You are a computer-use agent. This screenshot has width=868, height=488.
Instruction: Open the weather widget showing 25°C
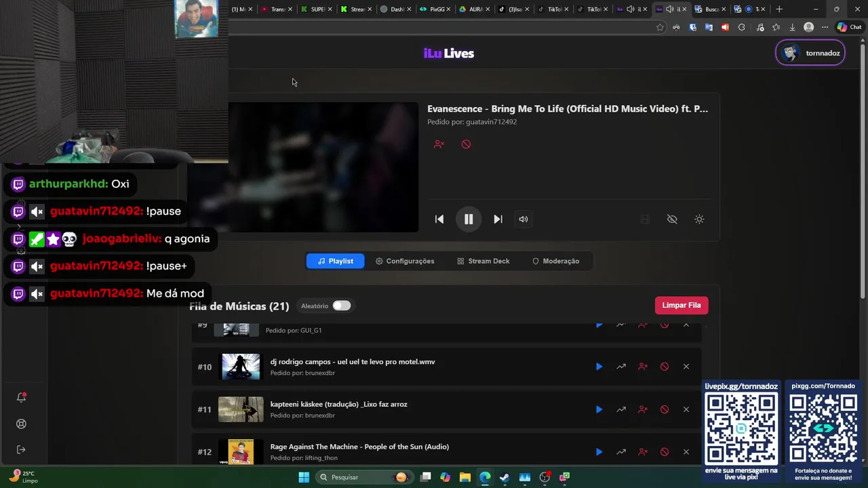(x=24, y=477)
